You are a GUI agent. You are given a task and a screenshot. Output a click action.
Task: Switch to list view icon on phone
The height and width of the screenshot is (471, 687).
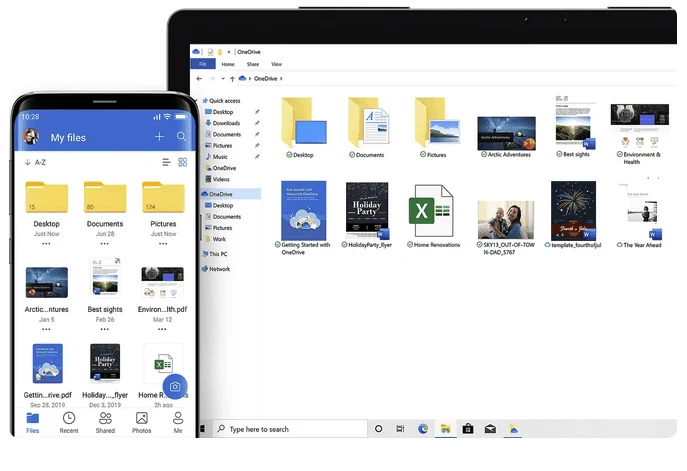166,162
